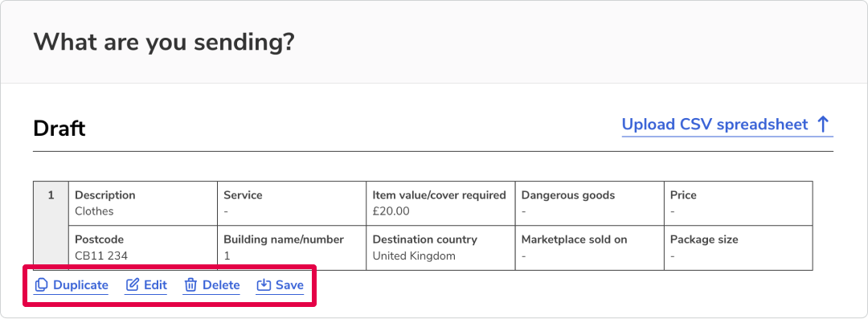Click the upload arrow icon

click(823, 124)
